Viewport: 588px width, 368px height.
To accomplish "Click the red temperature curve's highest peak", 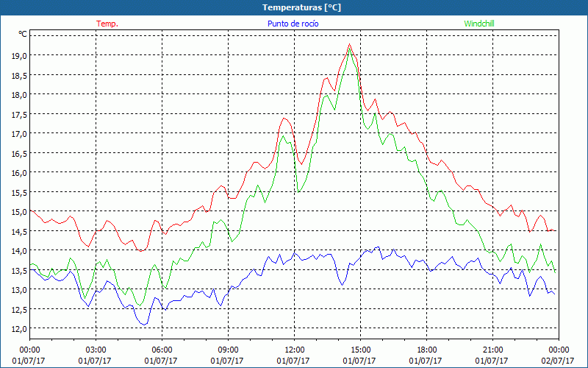I will (350, 44).
